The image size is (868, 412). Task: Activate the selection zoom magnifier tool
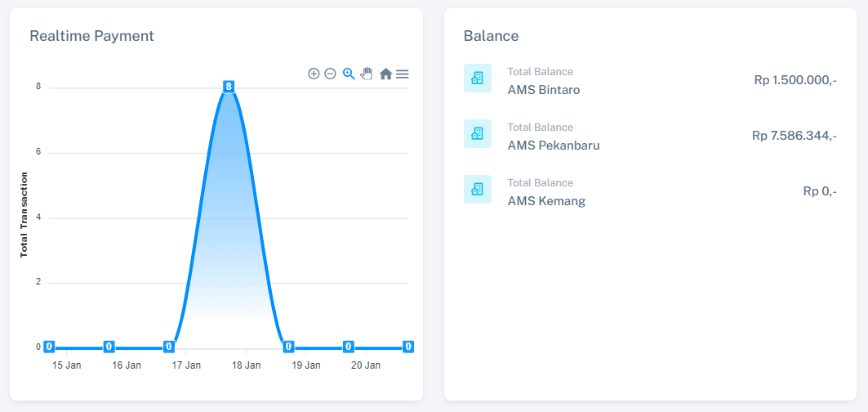pos(349,74)
